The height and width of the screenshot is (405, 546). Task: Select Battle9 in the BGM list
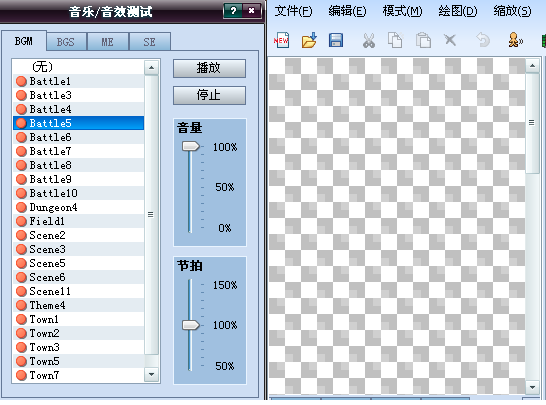(78, 179)
